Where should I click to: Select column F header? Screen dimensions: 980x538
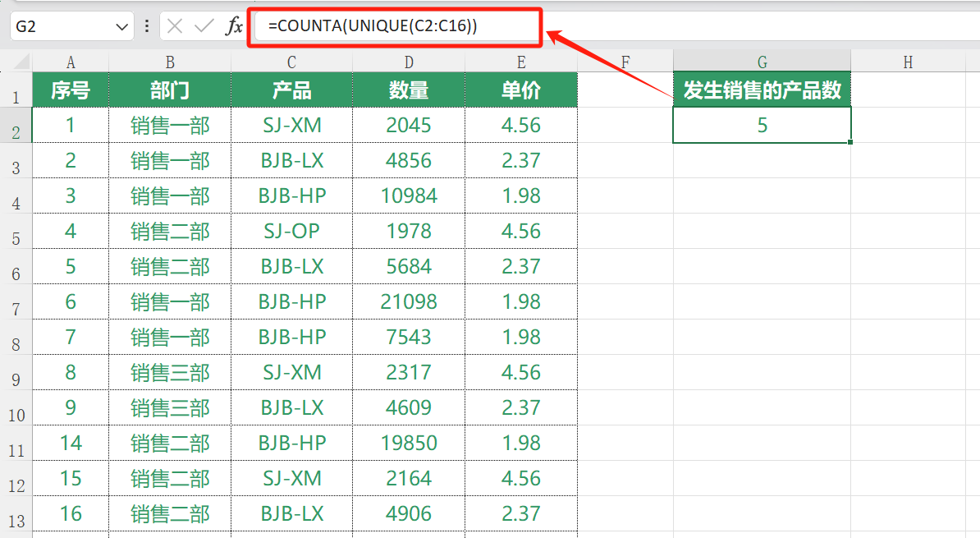point(625,62)
